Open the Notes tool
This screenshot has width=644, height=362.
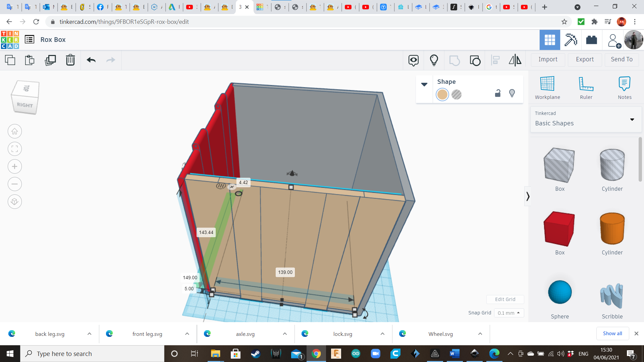point(624,87)
